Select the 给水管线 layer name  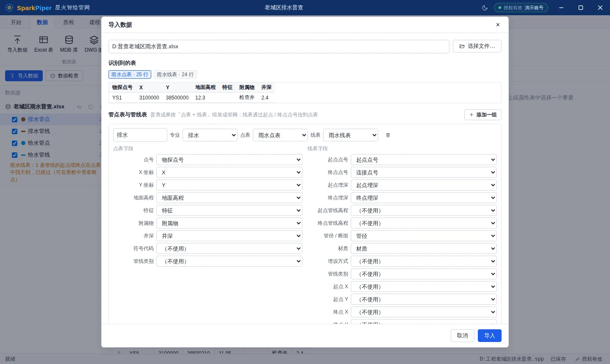click(39, 155)
